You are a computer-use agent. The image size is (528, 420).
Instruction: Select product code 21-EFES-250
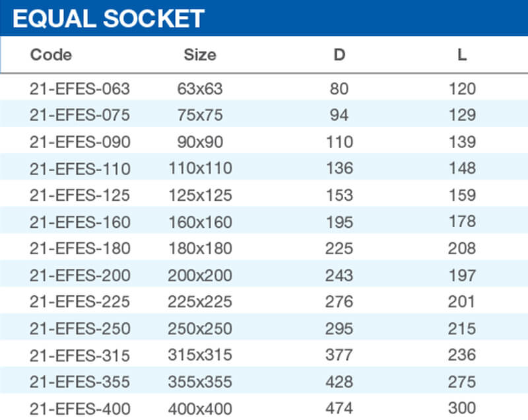[80, 328]
